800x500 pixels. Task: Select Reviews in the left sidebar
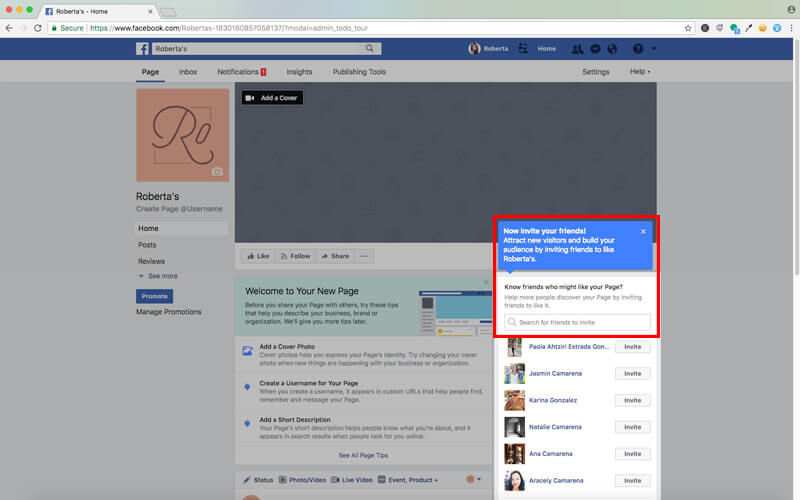pos(152,261)
